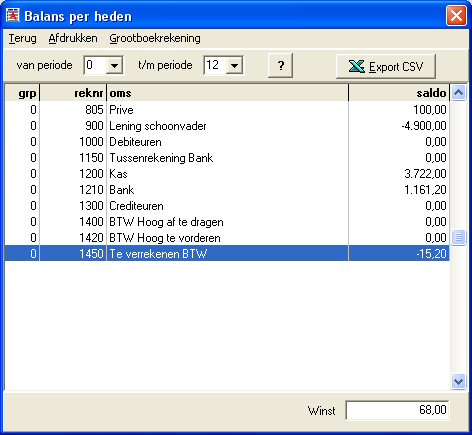The image size is (472, 435).
Task: Close the Balans per heden window
Action: coord(456,15)
